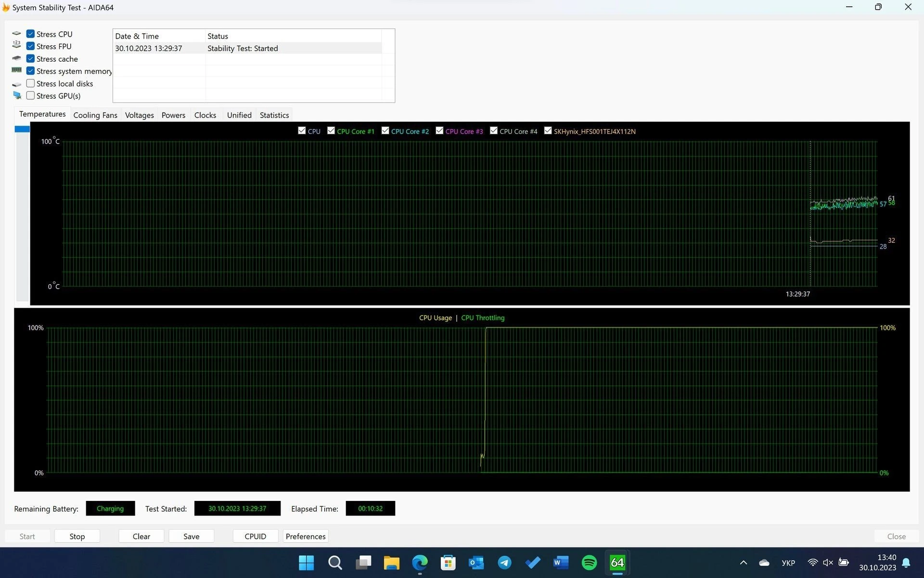
Task: Click the AIDA64 flame icon in title bar
Action: pyautogui.click(x=6, y=7)
